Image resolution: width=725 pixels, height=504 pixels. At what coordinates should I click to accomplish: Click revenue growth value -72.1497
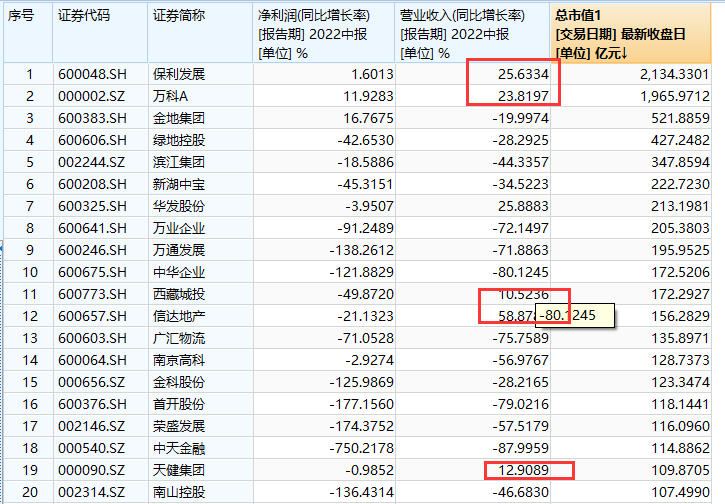[521, 228]
